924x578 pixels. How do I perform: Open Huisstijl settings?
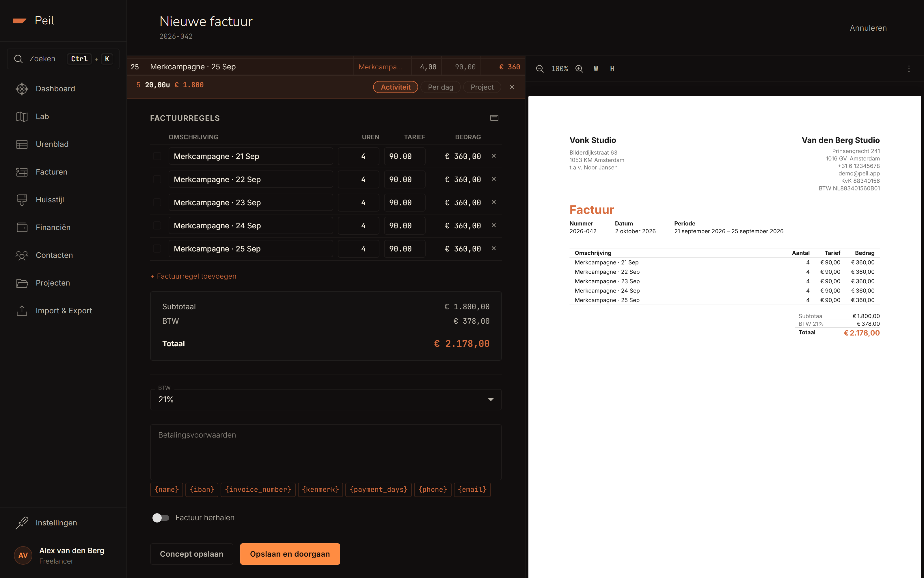[x=64, y=199]
